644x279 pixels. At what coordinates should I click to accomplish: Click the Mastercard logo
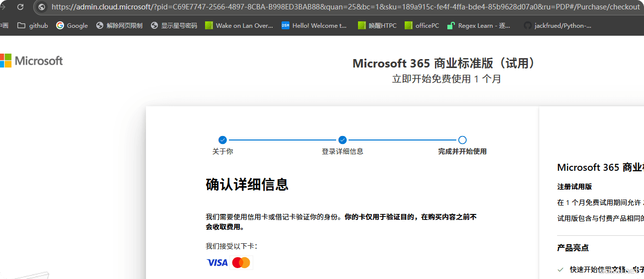(x=241, y=263)
